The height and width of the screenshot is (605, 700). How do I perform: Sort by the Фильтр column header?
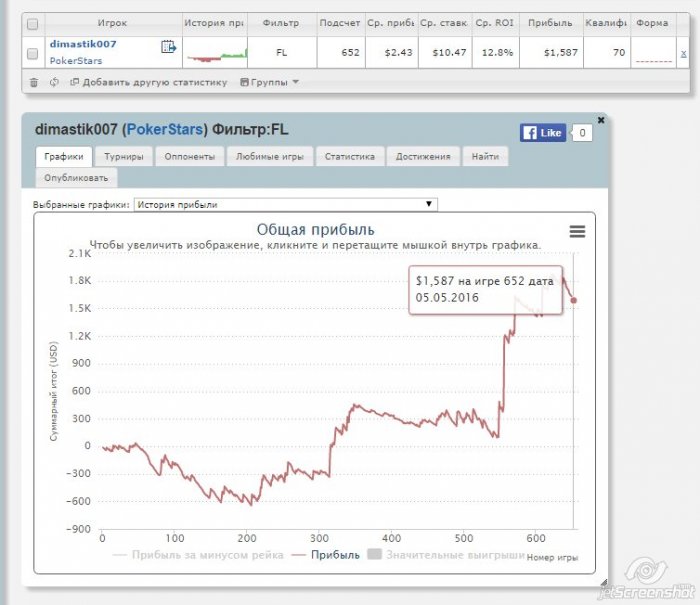coord(281,23)
